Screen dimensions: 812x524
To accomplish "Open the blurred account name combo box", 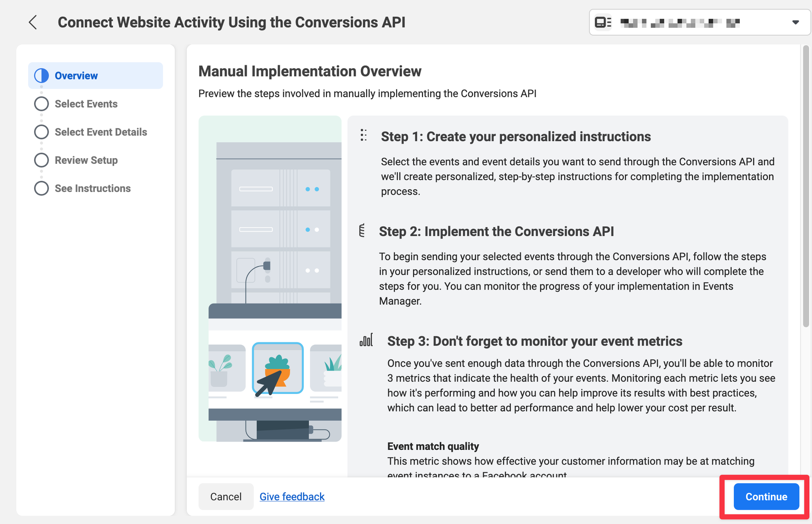I will point(680,23).
